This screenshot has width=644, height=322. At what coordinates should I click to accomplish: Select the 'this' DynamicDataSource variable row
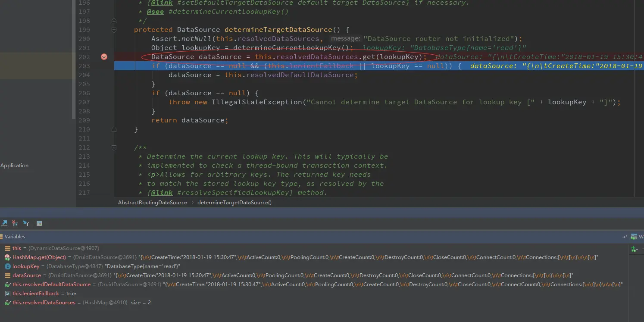(315, 248)
